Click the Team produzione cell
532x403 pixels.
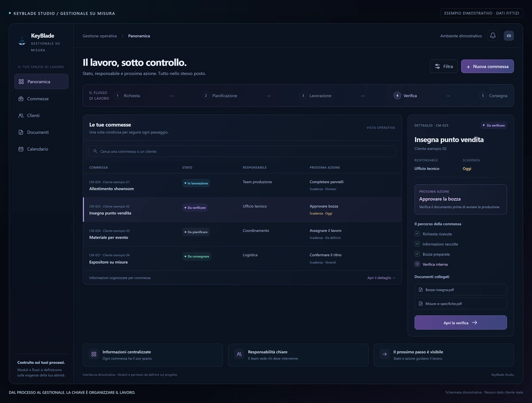(258, 182)
